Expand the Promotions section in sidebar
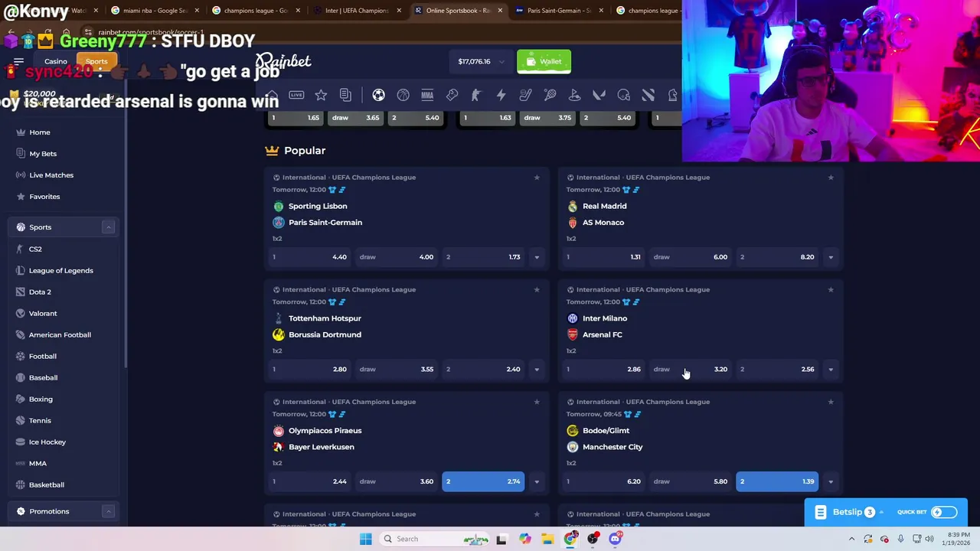 tap(108, 511)
